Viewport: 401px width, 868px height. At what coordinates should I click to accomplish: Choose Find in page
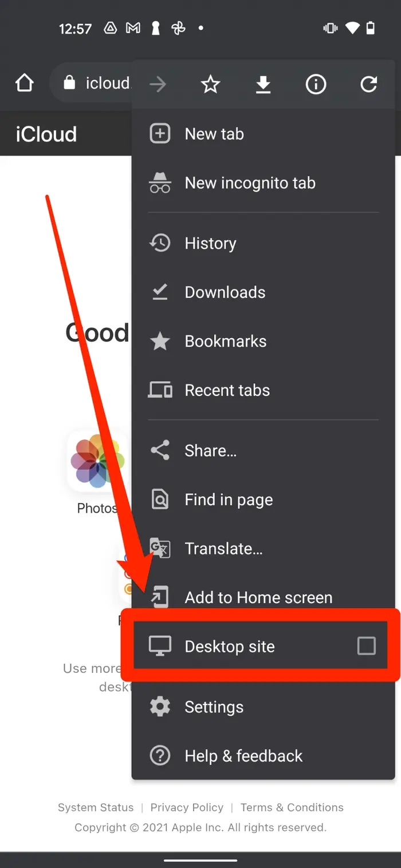click(264, 500)
